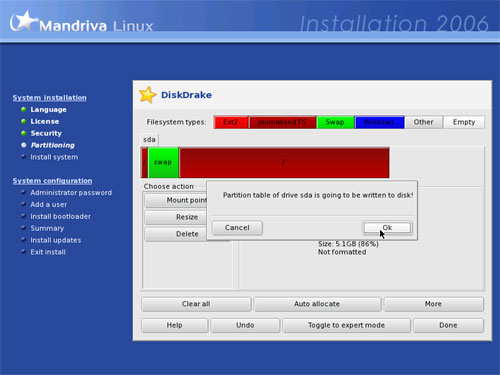Select Administrator password step
The height and width of the screenshot is (375, 500).
(71, 193)
